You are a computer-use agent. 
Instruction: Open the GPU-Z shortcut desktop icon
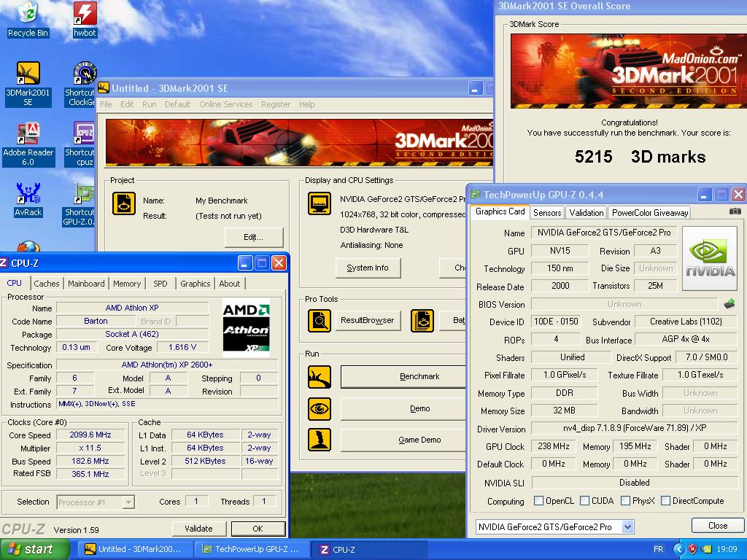coord(80,205)
